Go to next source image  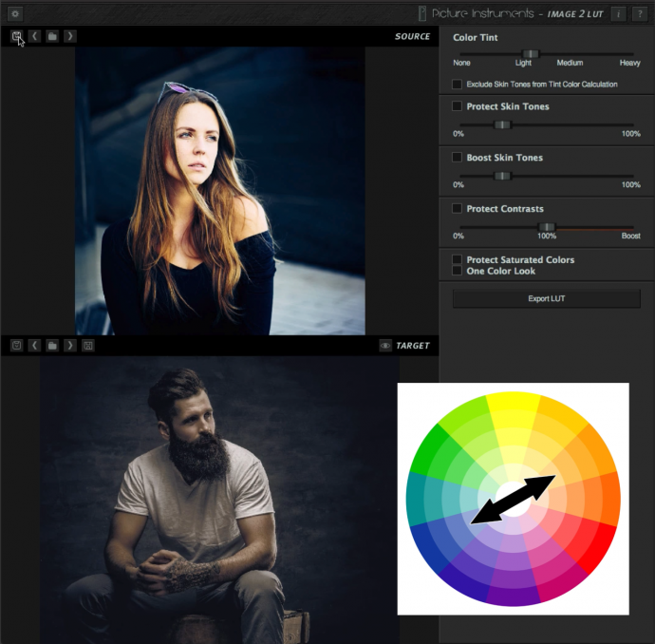pos(69,36)
